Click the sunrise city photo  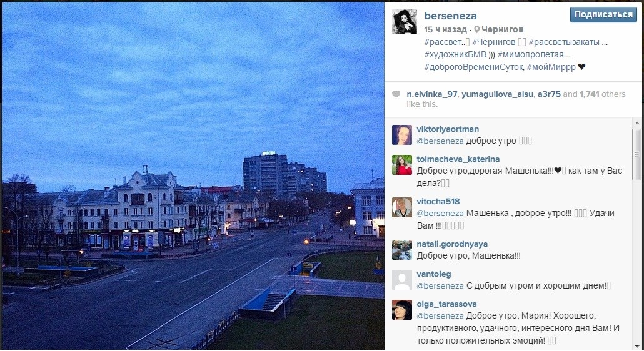(193, 175)
